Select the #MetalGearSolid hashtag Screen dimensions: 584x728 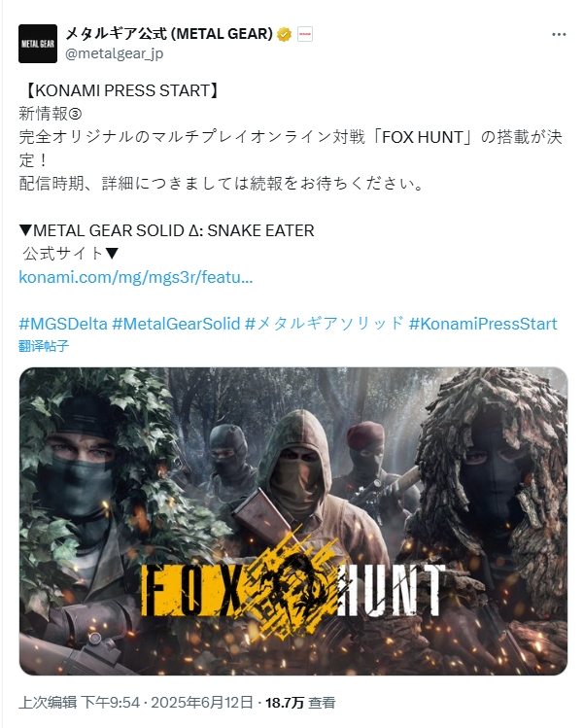(177, 324)
